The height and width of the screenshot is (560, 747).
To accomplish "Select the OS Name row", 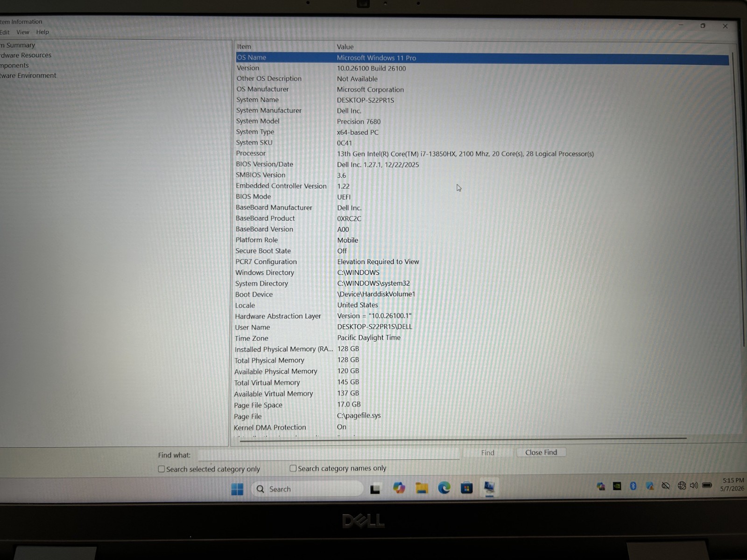I will click(x=482, y=58).
